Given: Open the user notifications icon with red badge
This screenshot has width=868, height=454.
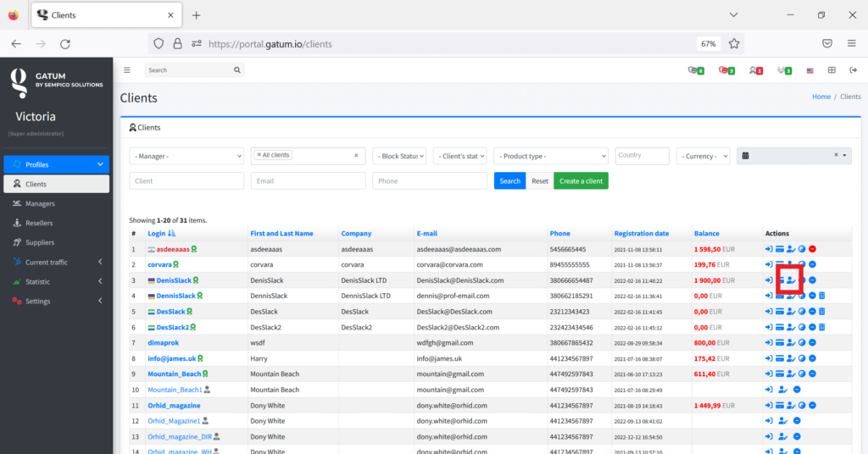Looking at the screenshot, I should [x=754, y=70].
